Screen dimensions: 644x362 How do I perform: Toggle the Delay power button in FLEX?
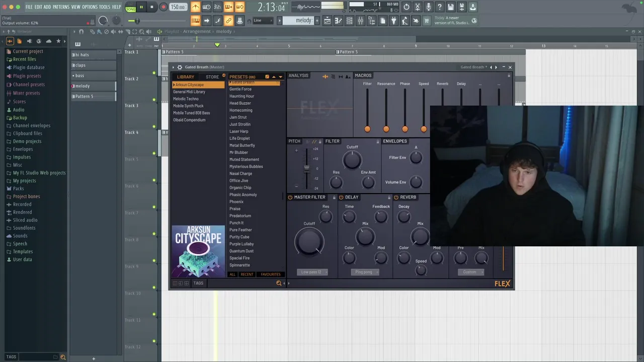341,197
